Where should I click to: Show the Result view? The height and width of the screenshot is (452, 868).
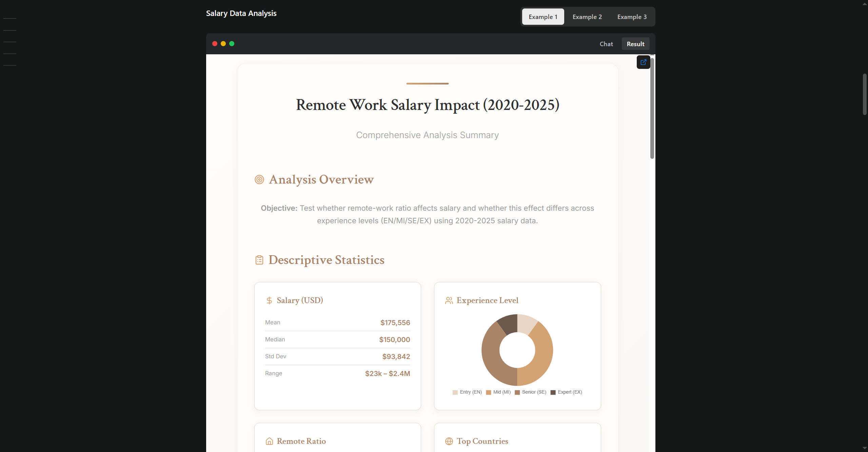(635, 44)
